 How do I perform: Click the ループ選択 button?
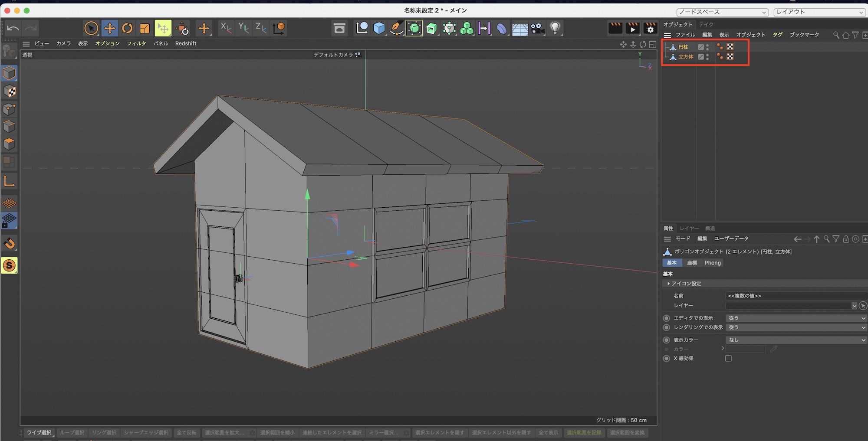pos(72,433)
